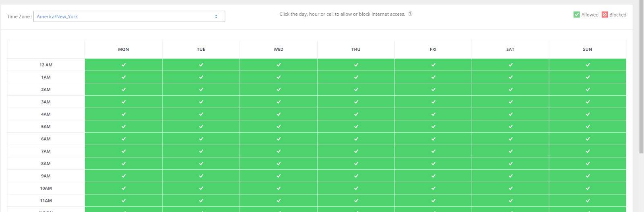Viewport: 644px width, 212px height.
Task: Toggle the 9AM hour row
Action: (46, 176)
